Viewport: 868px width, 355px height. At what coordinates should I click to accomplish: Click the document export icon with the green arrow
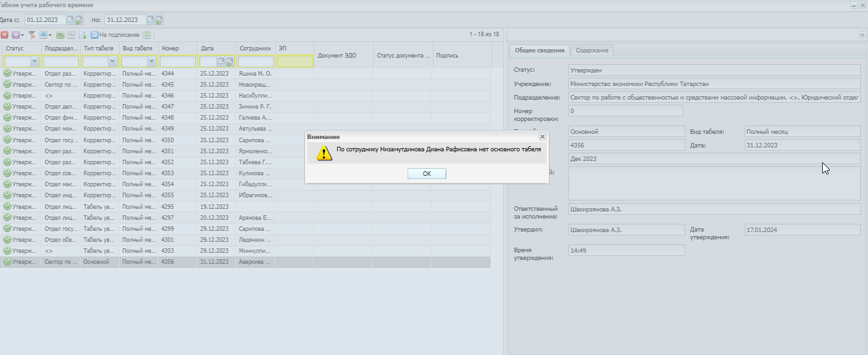click(x=83, y=35)
